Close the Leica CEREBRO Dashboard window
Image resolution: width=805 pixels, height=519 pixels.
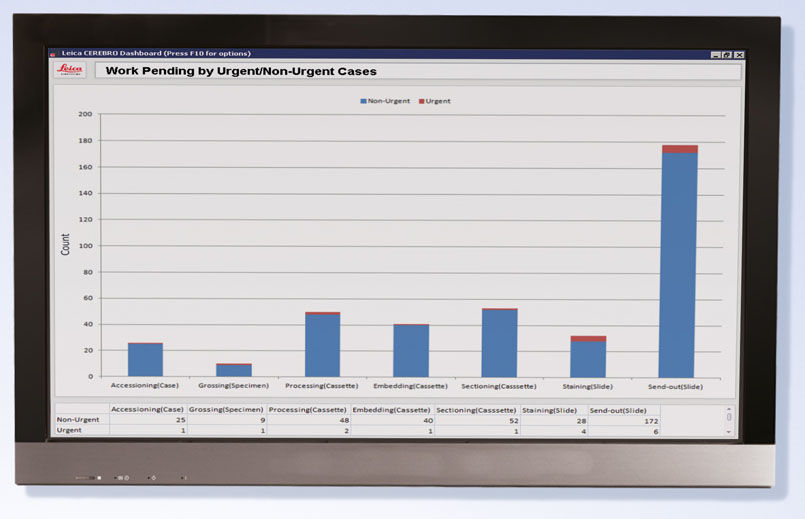pos(739,54)
